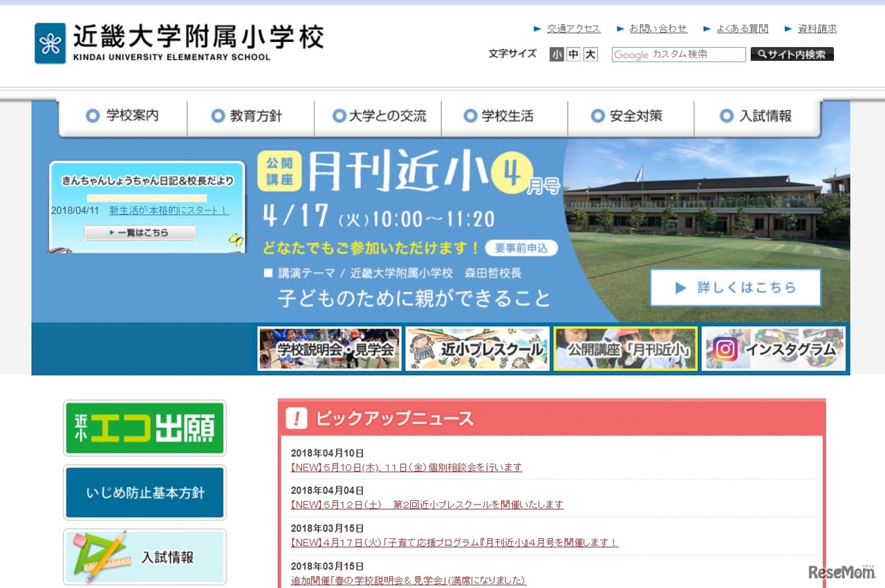Set font size to 小
This screenshot has height=588, width=885.
click(557, 54)
